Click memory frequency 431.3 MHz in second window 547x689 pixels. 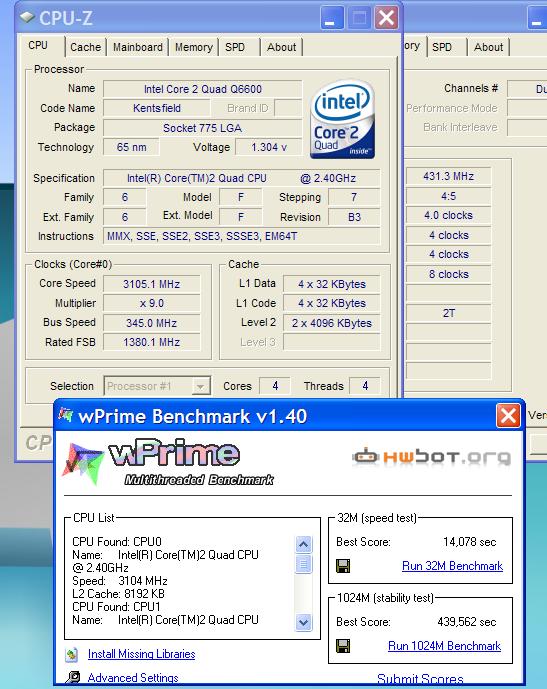[x=448, y=176]
